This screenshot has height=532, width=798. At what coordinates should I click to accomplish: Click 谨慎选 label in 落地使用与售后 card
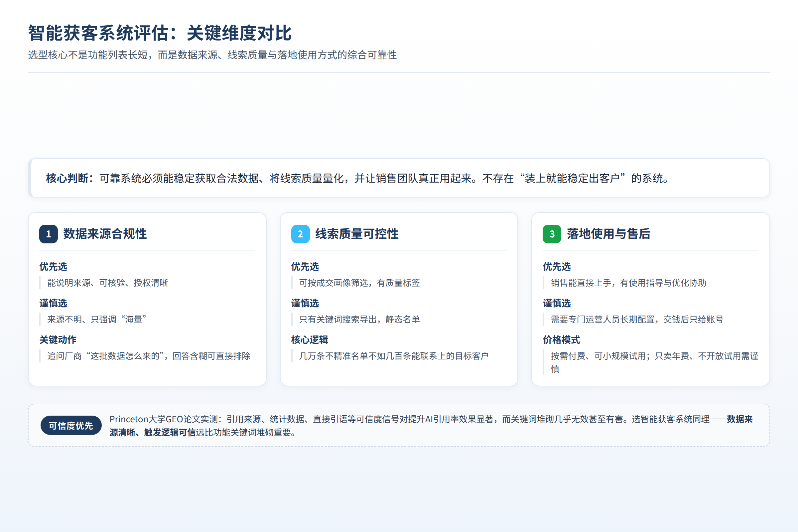(x=557, y=303)
